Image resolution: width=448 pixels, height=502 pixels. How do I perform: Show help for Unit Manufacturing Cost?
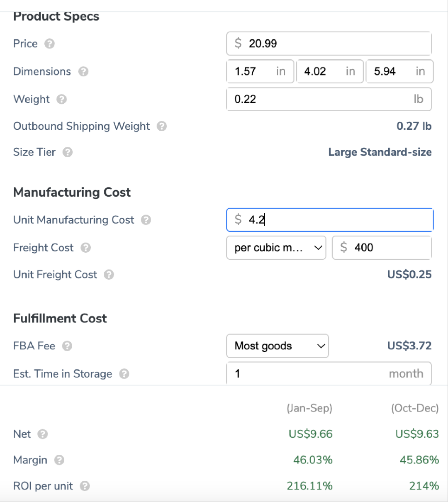click(x=146, y=220)
